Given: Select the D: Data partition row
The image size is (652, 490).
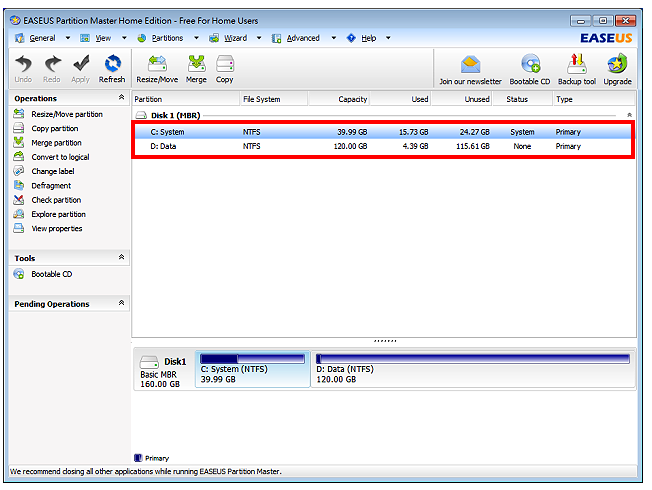Looking at the screenshot, I should 383,146.
